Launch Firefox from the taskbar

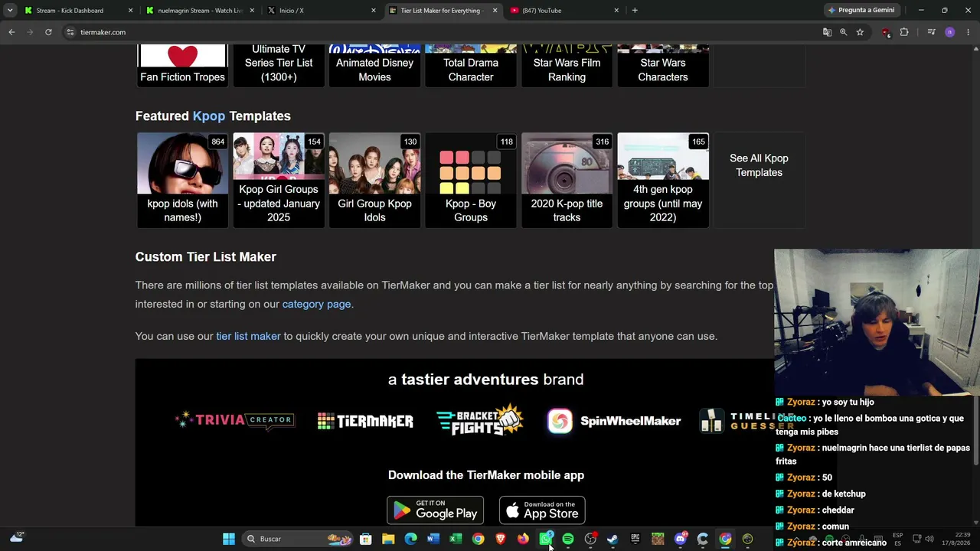click(523, 539)
